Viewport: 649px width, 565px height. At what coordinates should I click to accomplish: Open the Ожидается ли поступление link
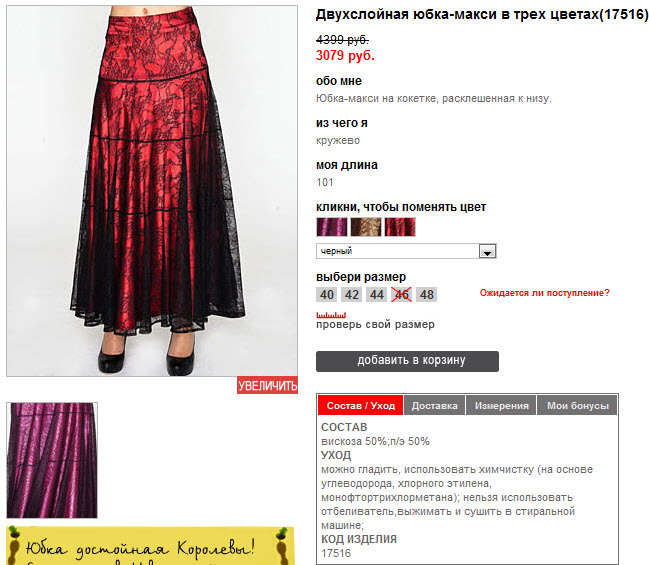pyautogui.click(x=545, y=293)
